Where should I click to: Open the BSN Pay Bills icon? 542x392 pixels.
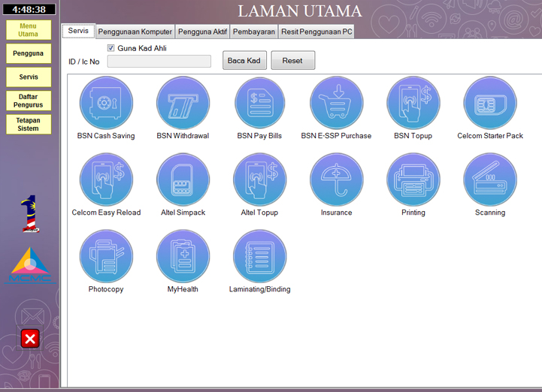coord(259,103)
